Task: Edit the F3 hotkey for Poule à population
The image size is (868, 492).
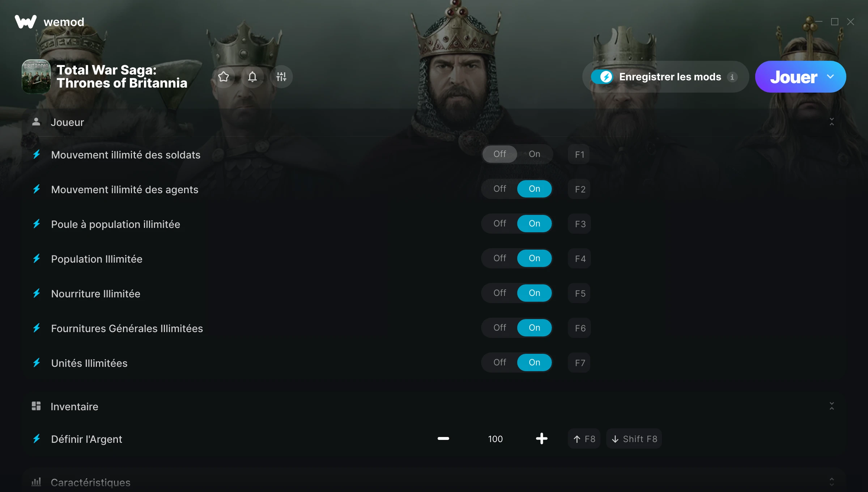Action: click(579, 224)
